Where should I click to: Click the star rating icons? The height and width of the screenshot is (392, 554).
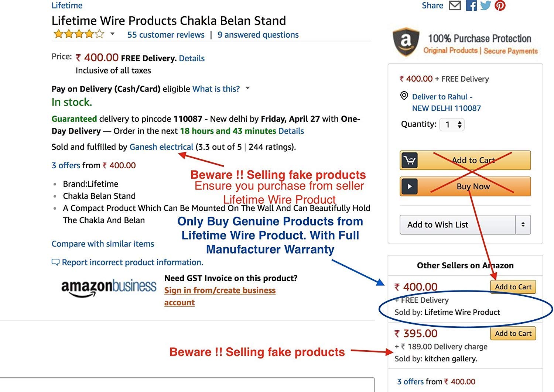point(79,34)
